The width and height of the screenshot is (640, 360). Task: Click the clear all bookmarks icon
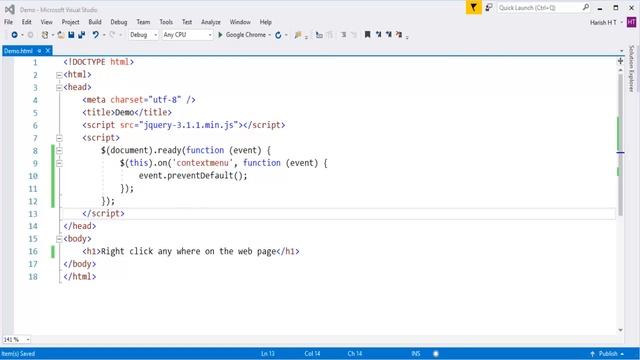pyautogui.click(x=399, y=35)
